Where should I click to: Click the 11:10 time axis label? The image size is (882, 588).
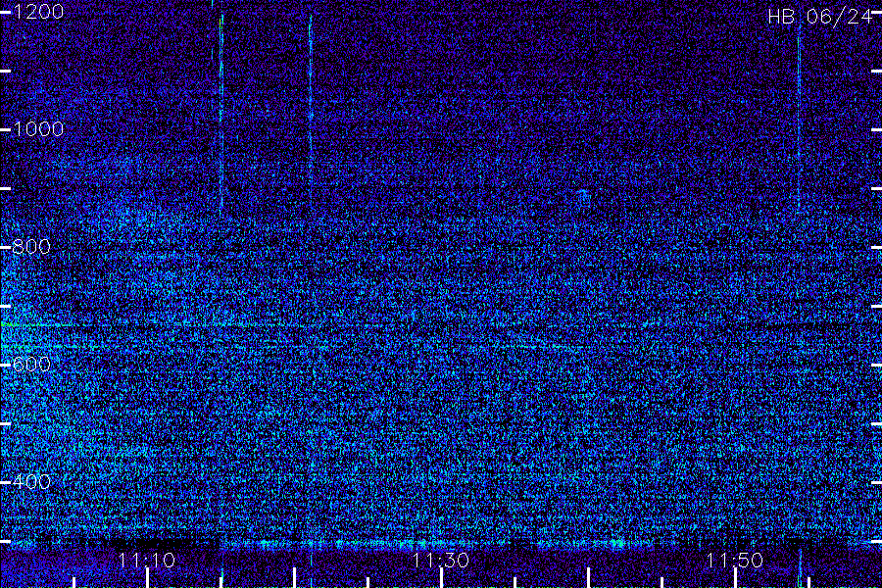pyautogui.click(x=147, y=560)
